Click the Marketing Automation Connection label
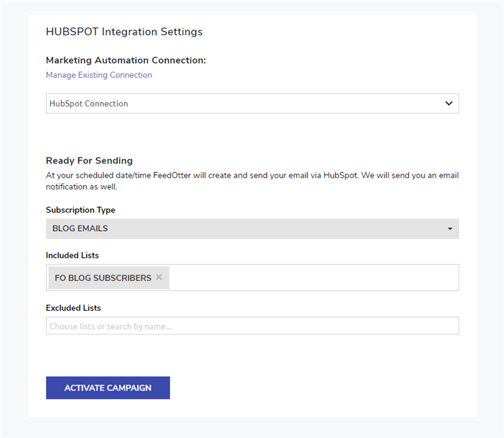The height and width of the screenshot is (438, 504). pos(126,60)
